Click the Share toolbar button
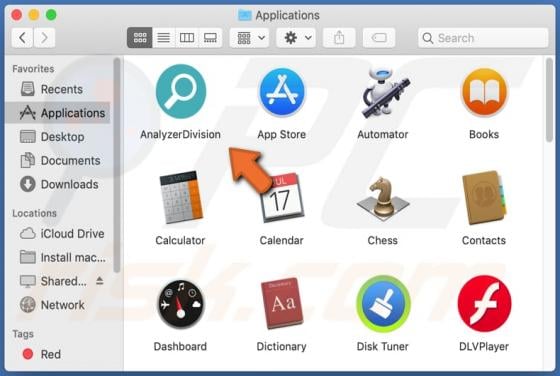 pyautogui.click(x=339, y=37)
